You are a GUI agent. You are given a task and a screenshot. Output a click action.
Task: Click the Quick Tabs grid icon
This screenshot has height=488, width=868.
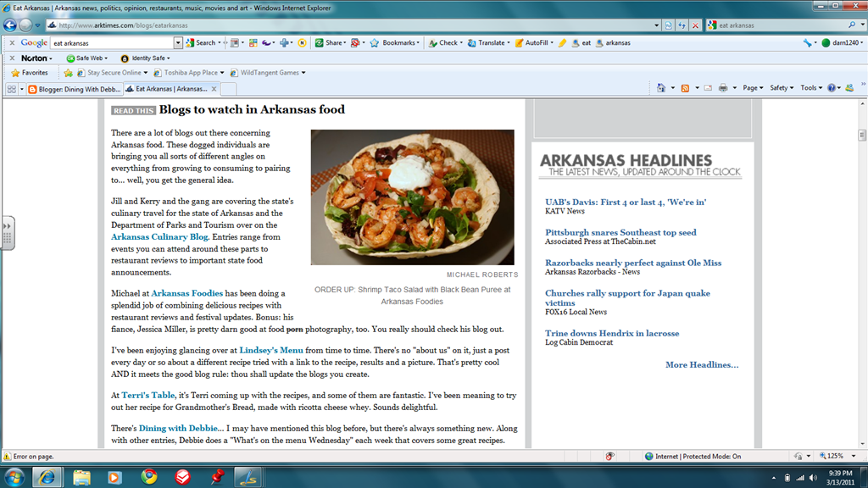pyautogui.click(x=12, y=88)
